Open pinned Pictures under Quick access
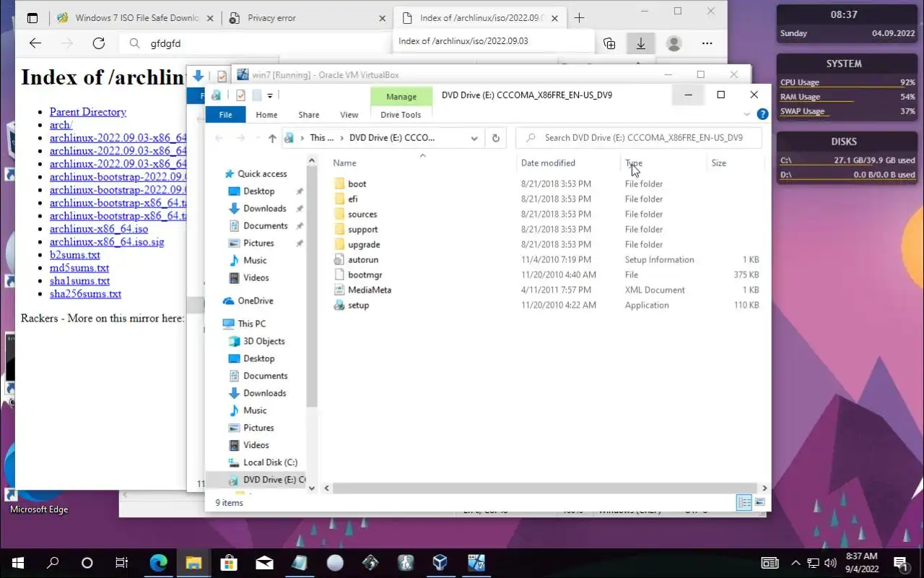The image size is (924, 578). click(258, 243)
